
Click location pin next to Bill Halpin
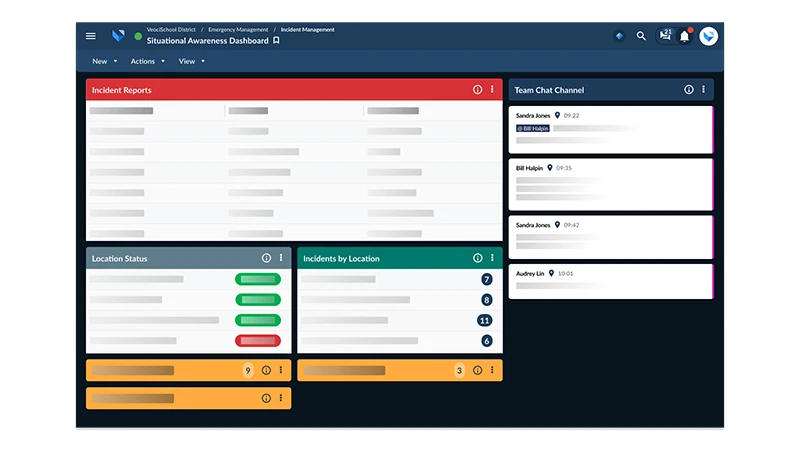tap(550, 168)
